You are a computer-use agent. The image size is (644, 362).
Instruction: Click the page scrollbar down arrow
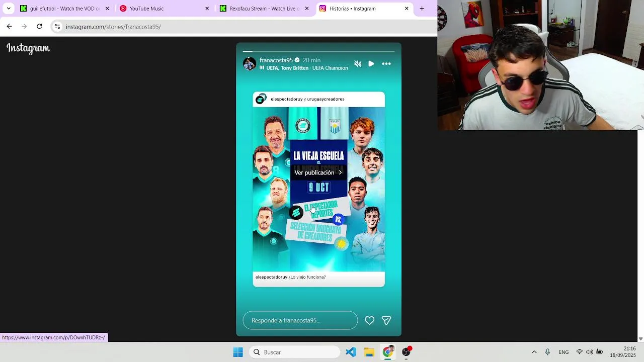click(x=640, y=339)
